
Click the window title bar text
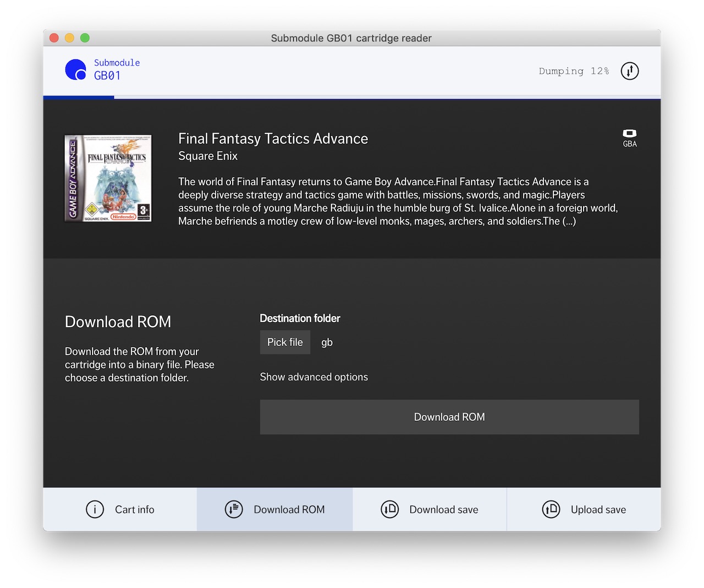(x=351, y=38)
